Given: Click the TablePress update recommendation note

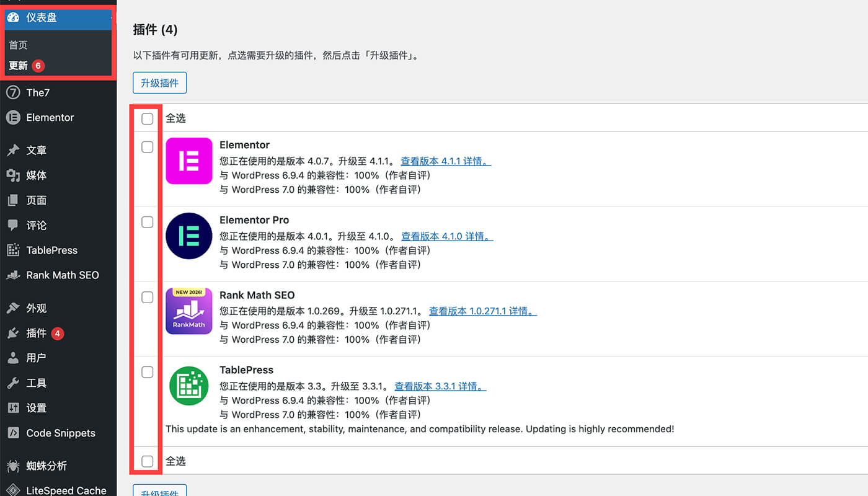Looking at the screenshot, I should coord(420,429).
